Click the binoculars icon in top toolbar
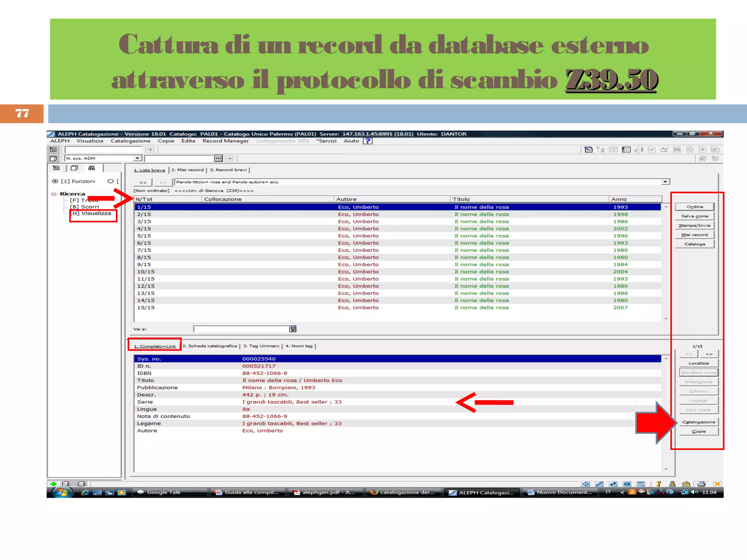This screenshot has height=560, width=747. coord(677,149)
